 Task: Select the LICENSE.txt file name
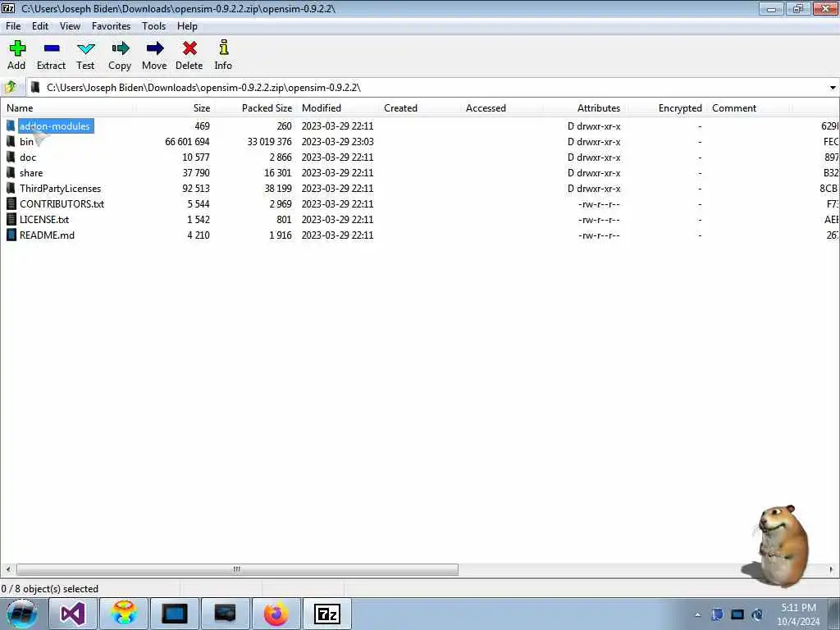[x=44, y=219]
